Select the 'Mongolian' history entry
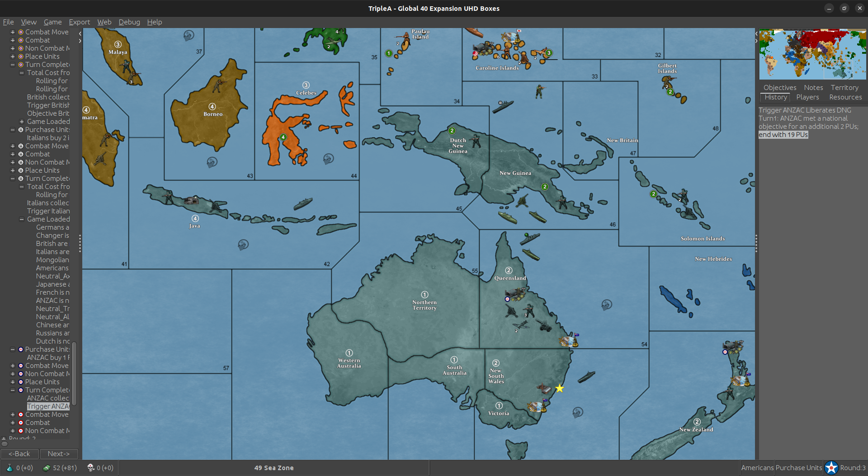Image resolution: width=868 pixels, height=476 pixels. 52,260
